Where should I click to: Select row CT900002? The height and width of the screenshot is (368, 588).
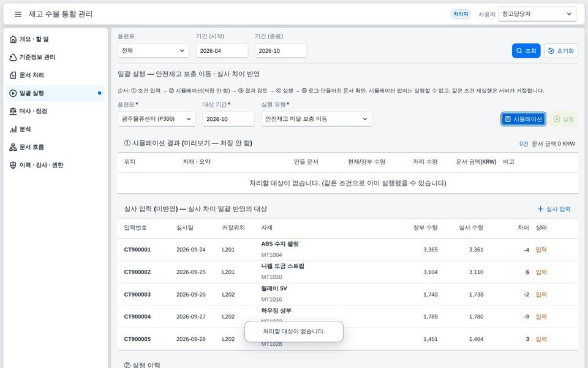coord(348,272)
